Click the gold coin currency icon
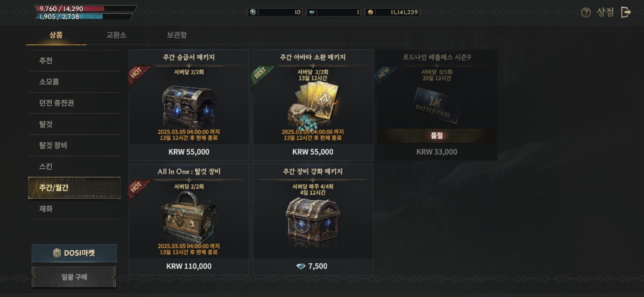 370,12
